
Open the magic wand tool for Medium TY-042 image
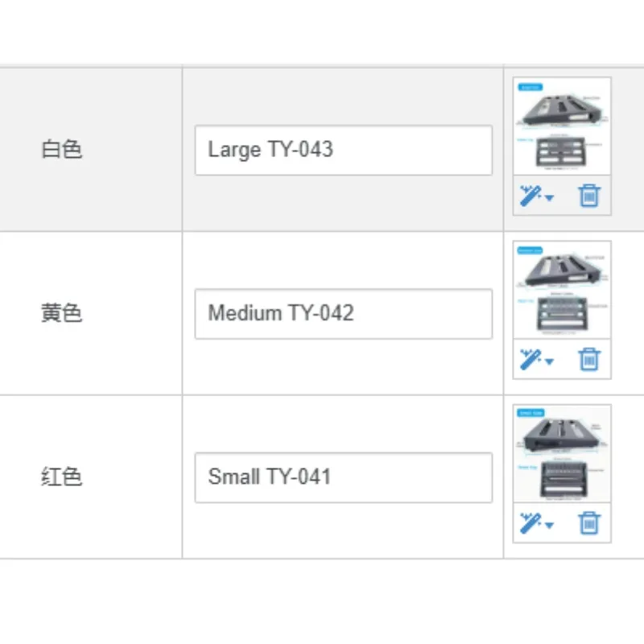click(x=530, y=359)
